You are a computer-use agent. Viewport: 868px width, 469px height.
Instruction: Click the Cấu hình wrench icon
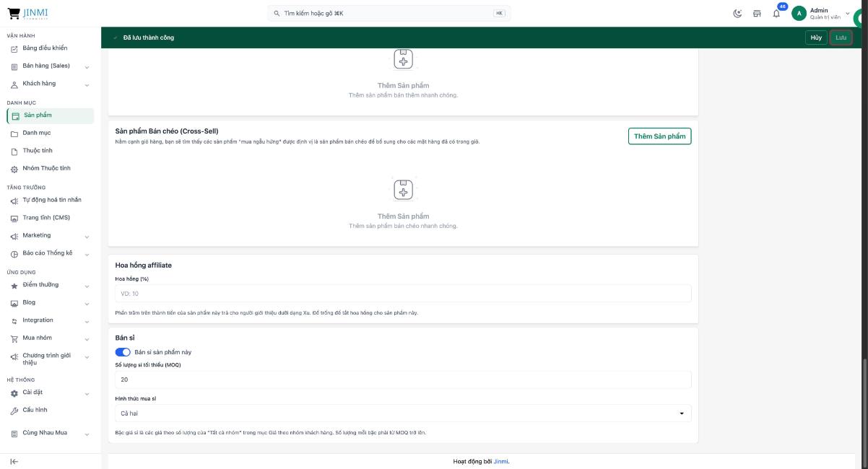pos(14,411)
